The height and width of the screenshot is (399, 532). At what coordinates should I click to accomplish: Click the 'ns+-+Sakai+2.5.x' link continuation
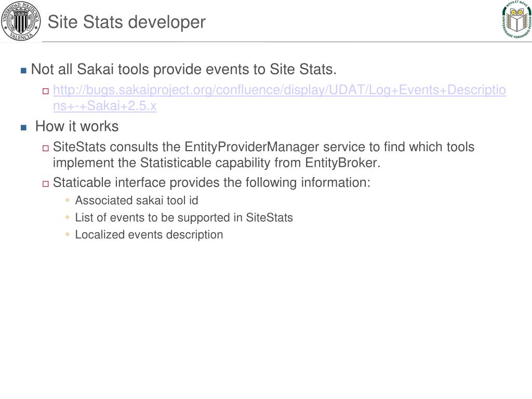coord(104,106)
